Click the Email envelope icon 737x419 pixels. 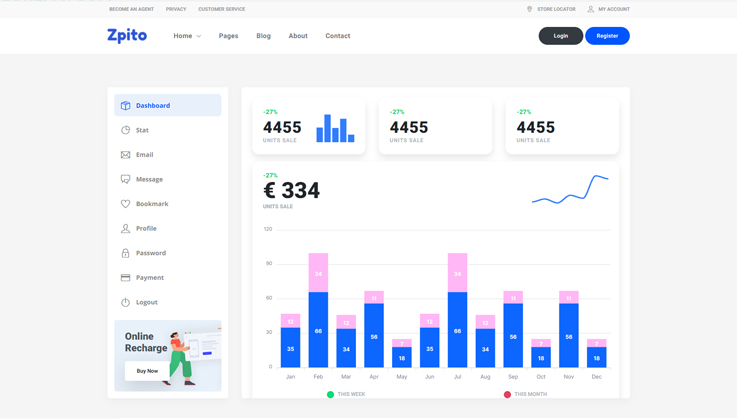coord(126,155)
